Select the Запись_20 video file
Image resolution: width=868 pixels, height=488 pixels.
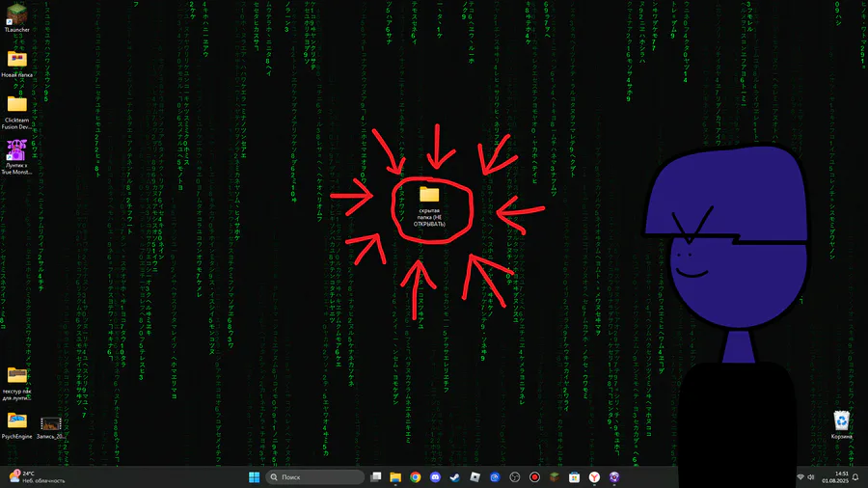coord(50,427)
